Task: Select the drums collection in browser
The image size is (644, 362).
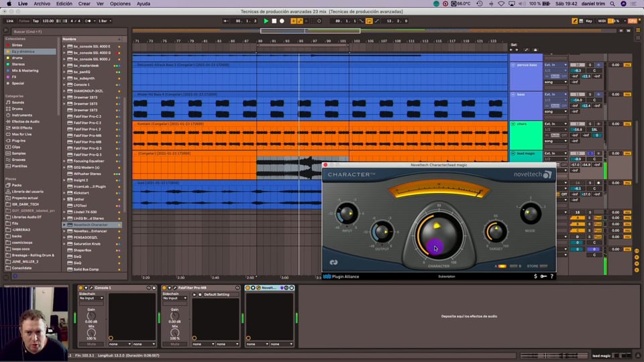Action: (x=17, y=58)
